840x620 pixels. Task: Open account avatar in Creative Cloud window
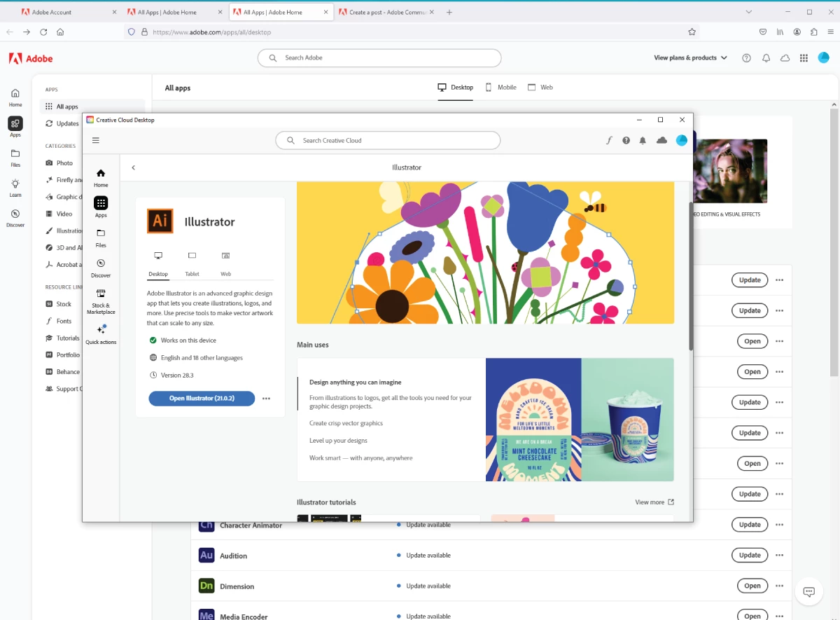(x=682, y=140)
